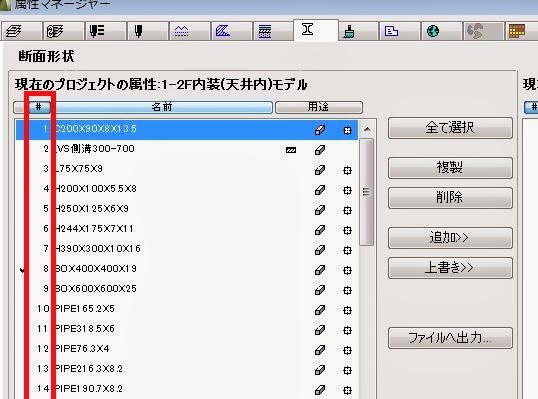Image resolution: width=538 pixels, height=399 pixels.
Task: Switch to the Pen Sets tab
Action: point(106,31)
